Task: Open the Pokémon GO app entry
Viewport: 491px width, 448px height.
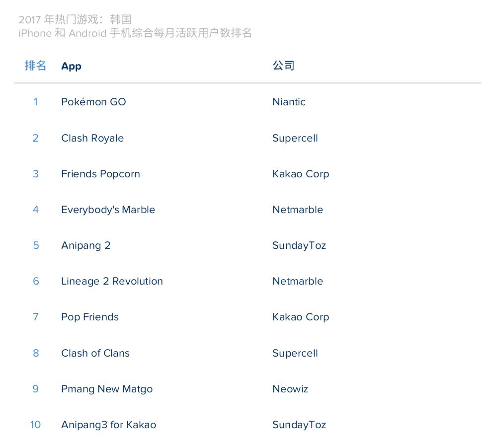Action: 93,102
